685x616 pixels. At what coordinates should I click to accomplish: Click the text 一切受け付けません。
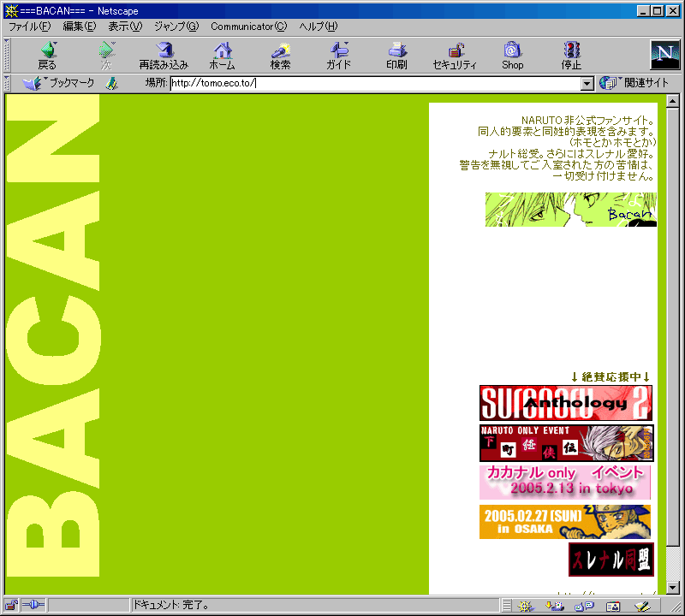click(x=604, y=176)
